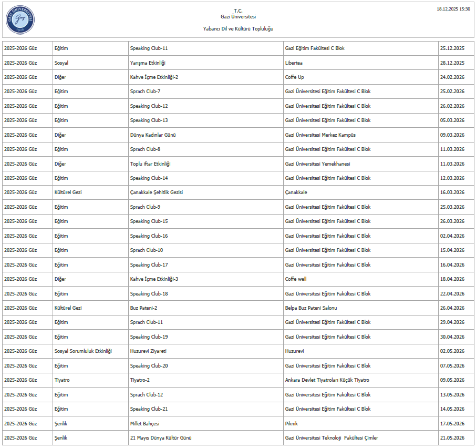476x448 pixels.
Task: Select the 21.05.2026 date cell
Action: (452, 438)
